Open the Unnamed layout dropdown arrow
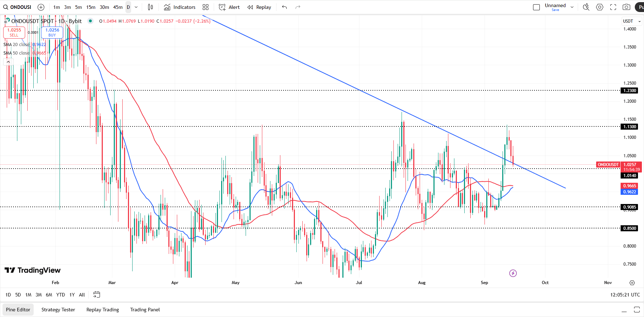The width and height of the screenshot is (644, 317). tap(572, 7)
